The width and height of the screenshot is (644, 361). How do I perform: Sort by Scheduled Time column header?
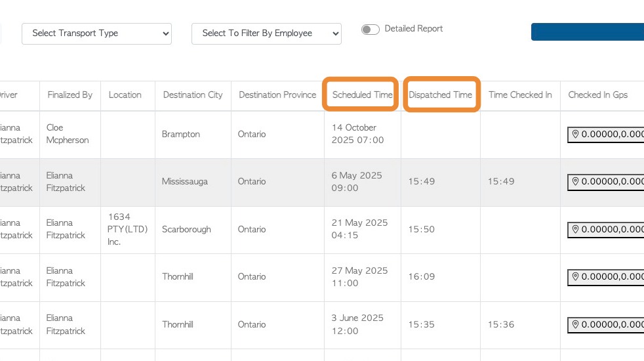coord(362,95)
